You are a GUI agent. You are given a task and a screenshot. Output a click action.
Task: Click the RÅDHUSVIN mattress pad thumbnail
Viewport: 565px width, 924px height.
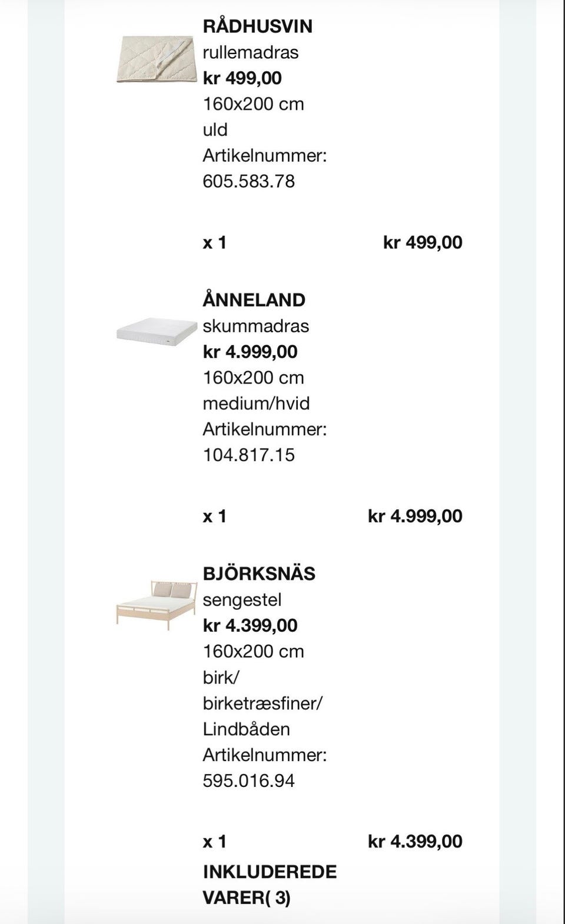[x=156, y=59]
